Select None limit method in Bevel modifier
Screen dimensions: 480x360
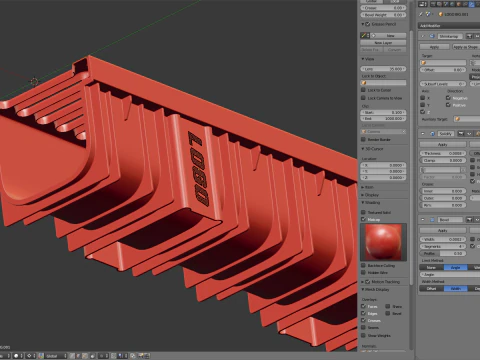(x=432, y=267)
